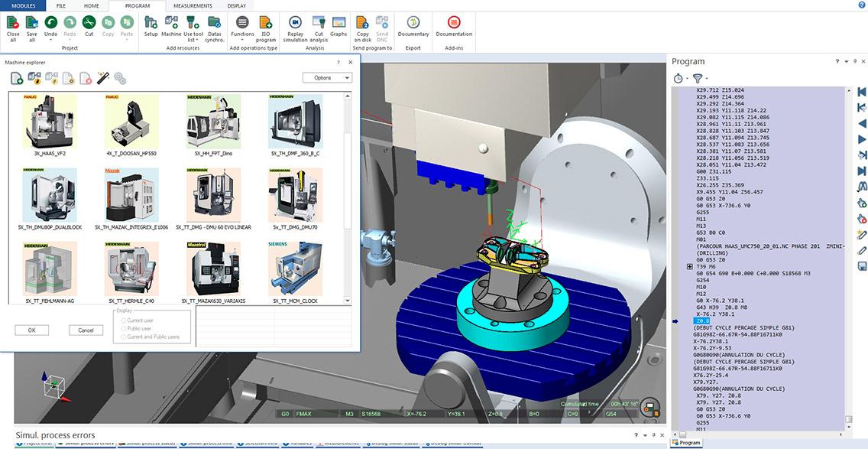Click the Graphs icon in Analysis group
This screenshot has height=449, width=868.
[x=338, y=22]
